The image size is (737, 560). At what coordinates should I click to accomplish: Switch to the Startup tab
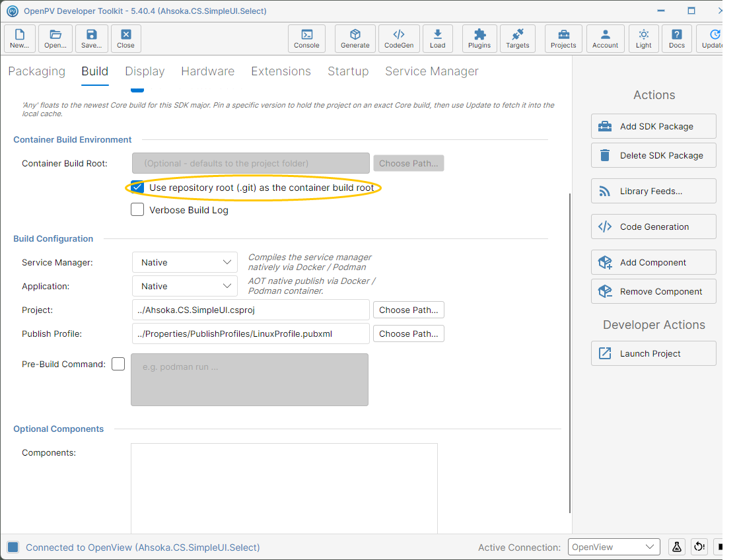[348, 71]
